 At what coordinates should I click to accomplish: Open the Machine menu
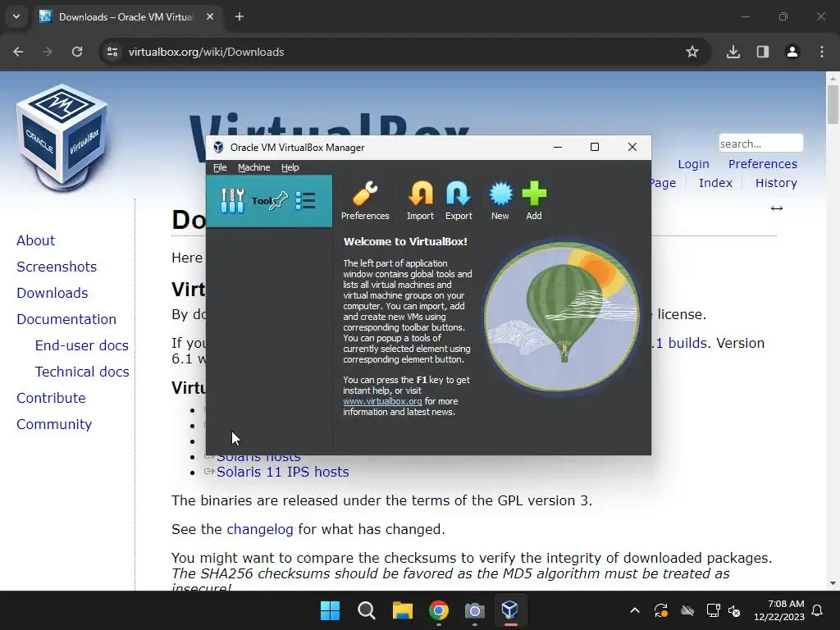pos(254,167)
